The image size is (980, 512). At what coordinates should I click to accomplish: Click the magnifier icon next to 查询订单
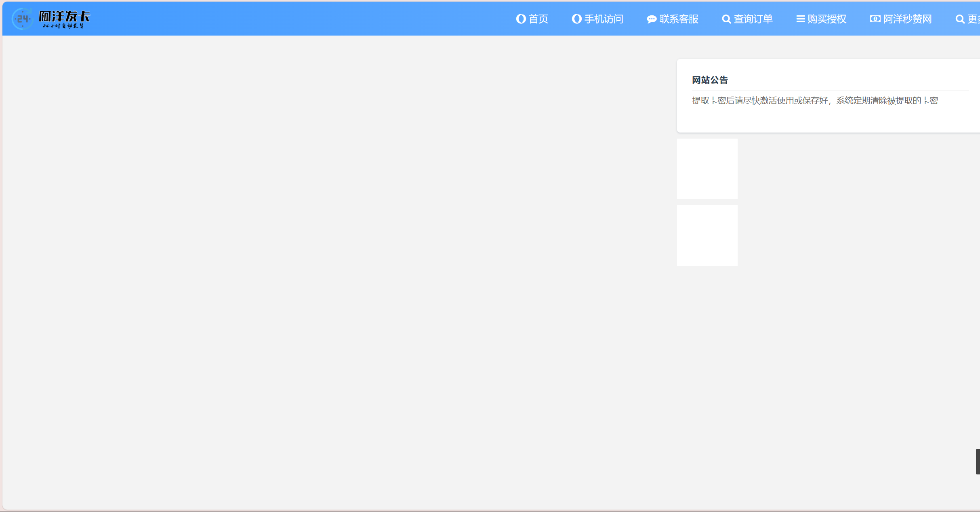click(x=726, y=19)
